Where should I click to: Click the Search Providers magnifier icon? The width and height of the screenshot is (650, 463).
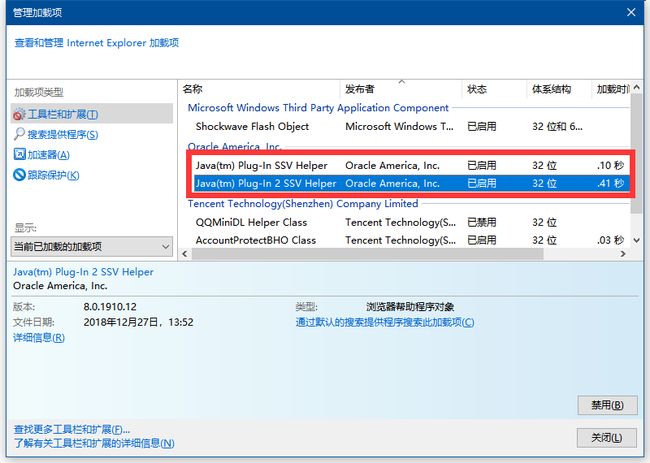(x=19, y=134)
